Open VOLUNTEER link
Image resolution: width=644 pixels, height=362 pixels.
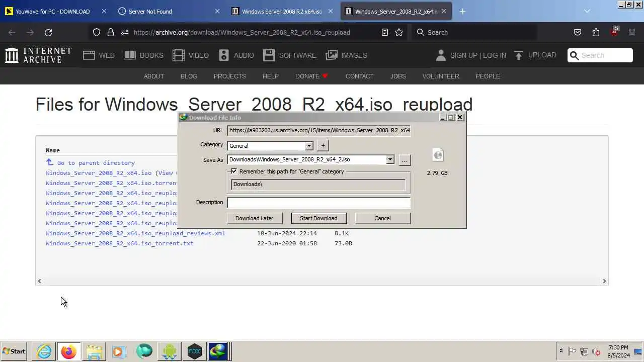(441, 76)
